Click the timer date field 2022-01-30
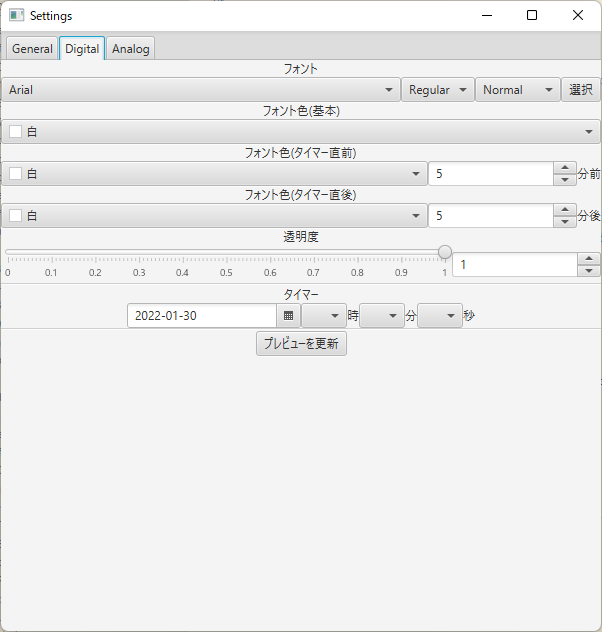This screenshot has height=632, width=602. [202, 316]
